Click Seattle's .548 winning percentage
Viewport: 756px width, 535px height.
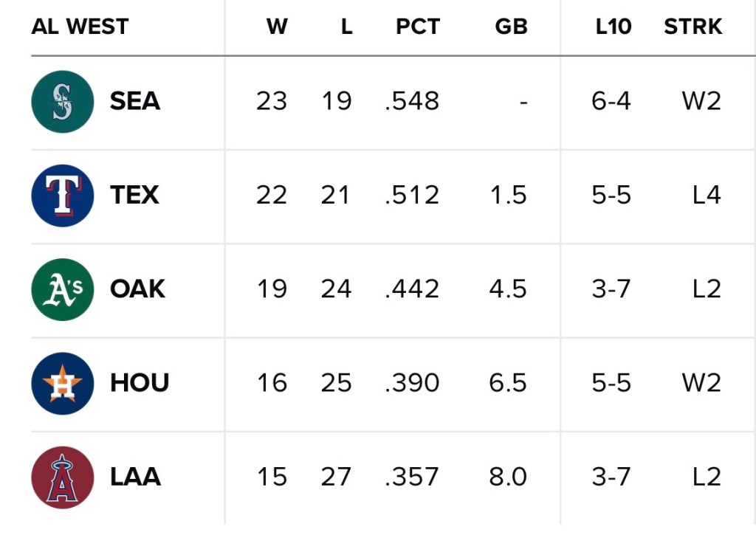coord(412,102)
